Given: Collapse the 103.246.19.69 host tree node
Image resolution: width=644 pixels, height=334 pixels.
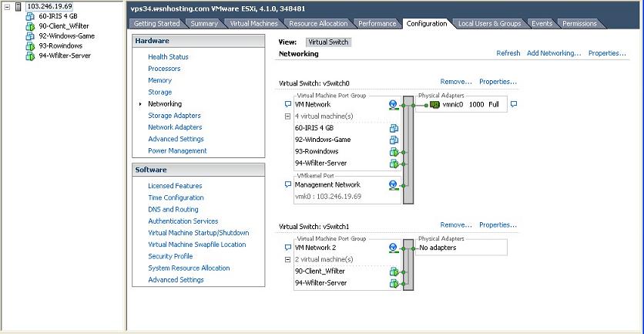Looking at the screenshot, I should click(x=7, y=7).
